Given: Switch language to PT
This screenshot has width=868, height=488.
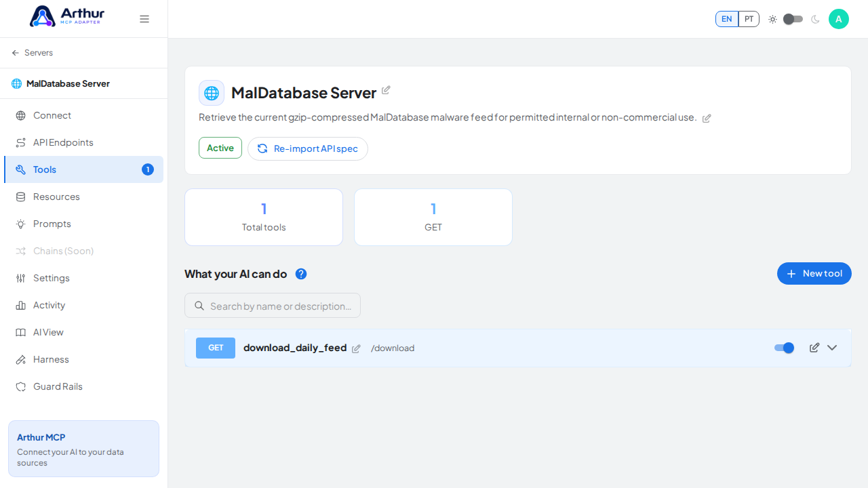Looking at the screenshot, I should (x=749, y=19).
